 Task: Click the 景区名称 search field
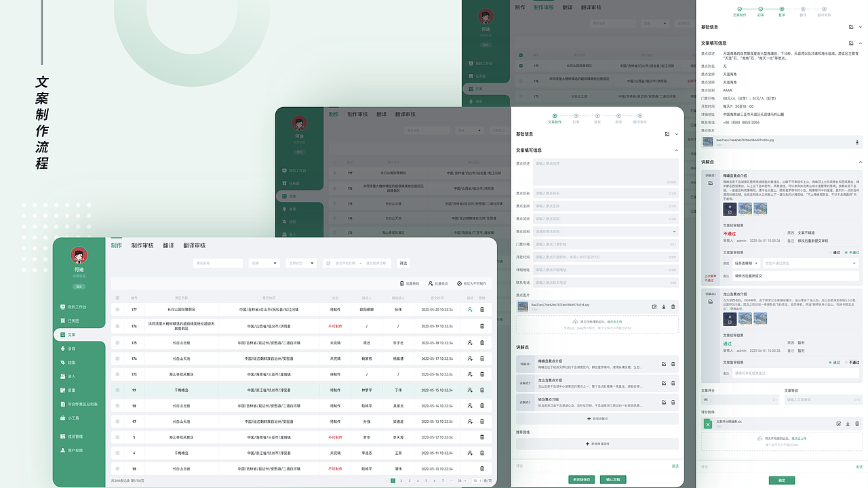click(x=218, y=263)
